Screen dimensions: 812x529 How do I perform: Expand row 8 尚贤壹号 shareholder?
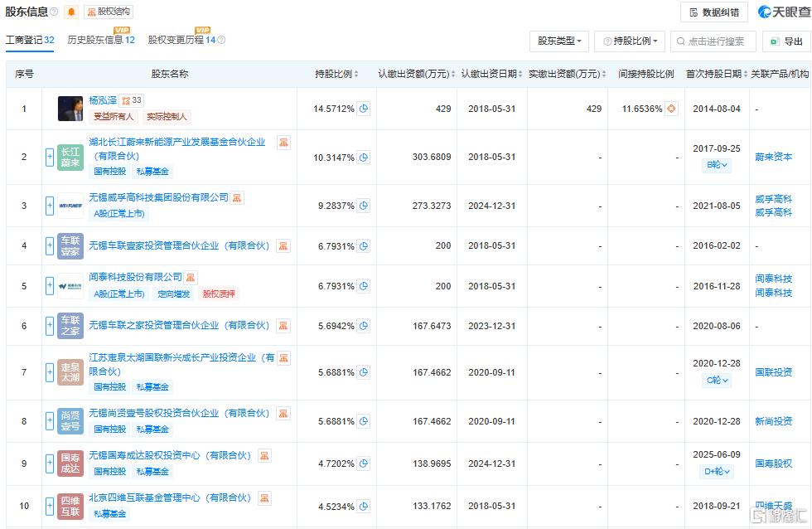coord(50,420)
